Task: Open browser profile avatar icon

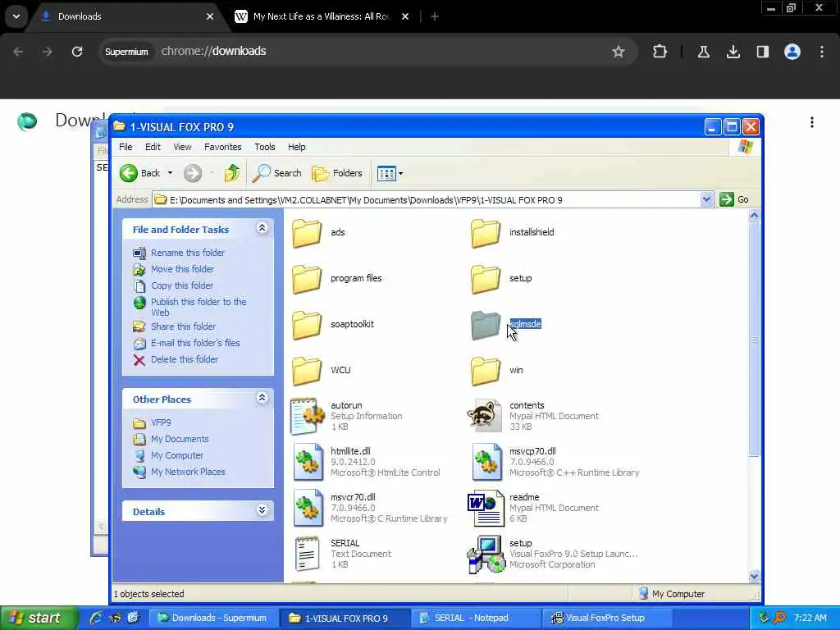Action: click(x=792, y=52)
